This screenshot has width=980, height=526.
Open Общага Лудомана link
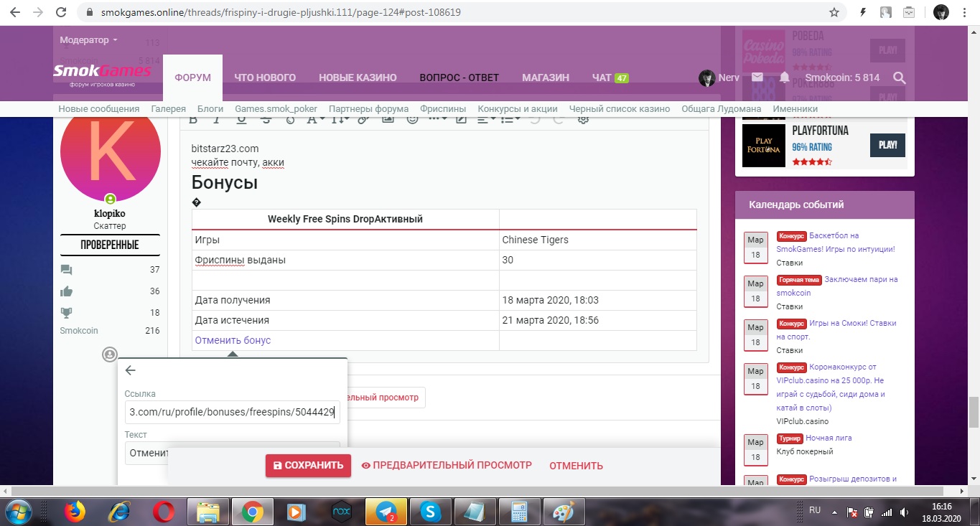(722, 109)
